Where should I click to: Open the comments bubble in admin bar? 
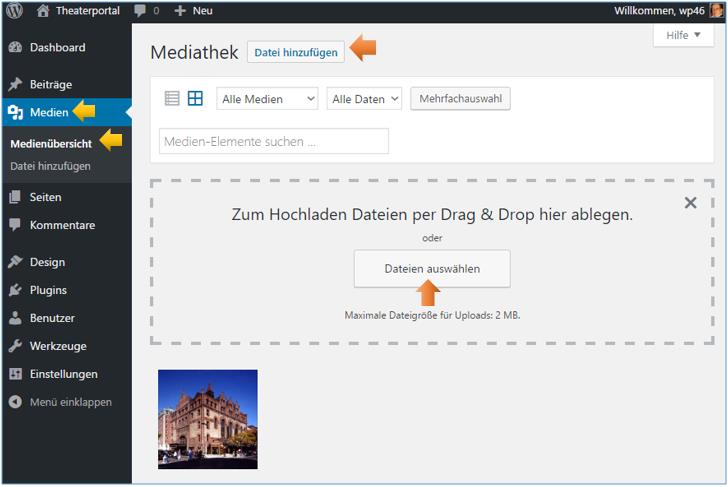click(145, 11)
